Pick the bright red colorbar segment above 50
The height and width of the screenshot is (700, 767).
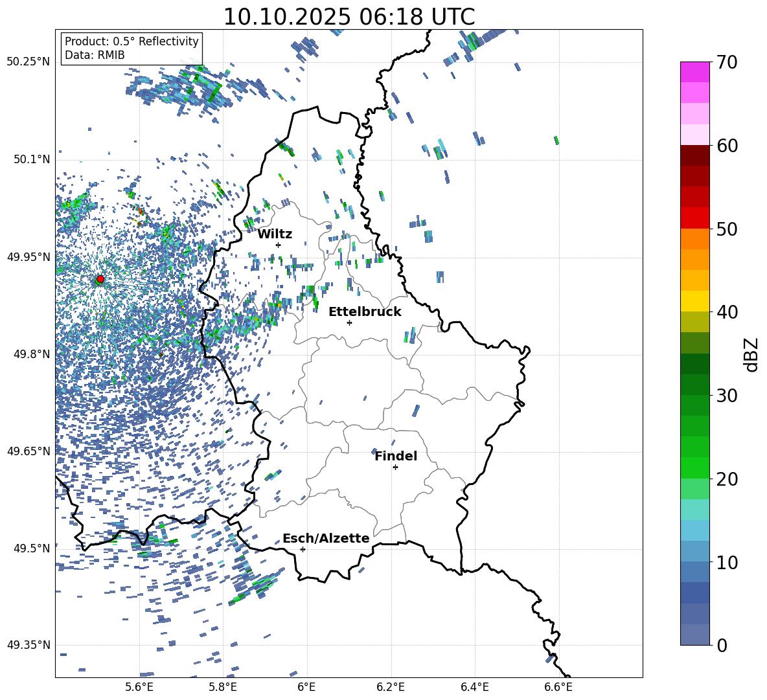click(695, 218)
